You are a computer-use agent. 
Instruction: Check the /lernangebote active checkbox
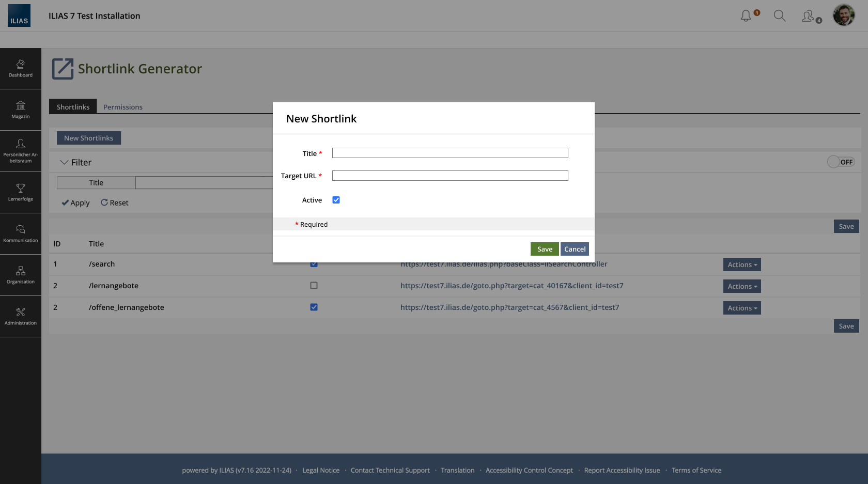(x=314, y=286)
